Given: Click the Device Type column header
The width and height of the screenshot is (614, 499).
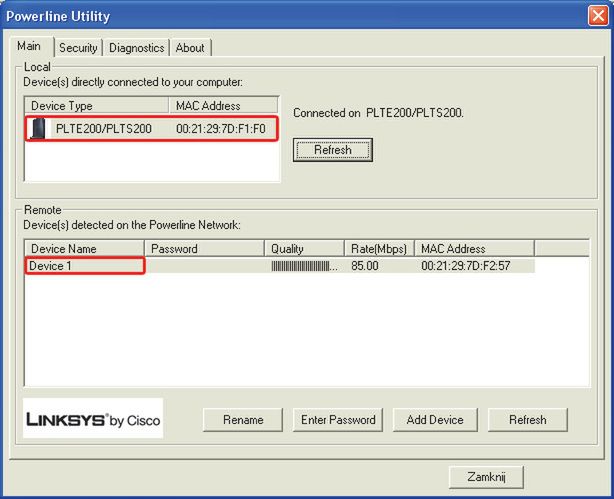Looking at the screenshot, I should coord(97,106).
